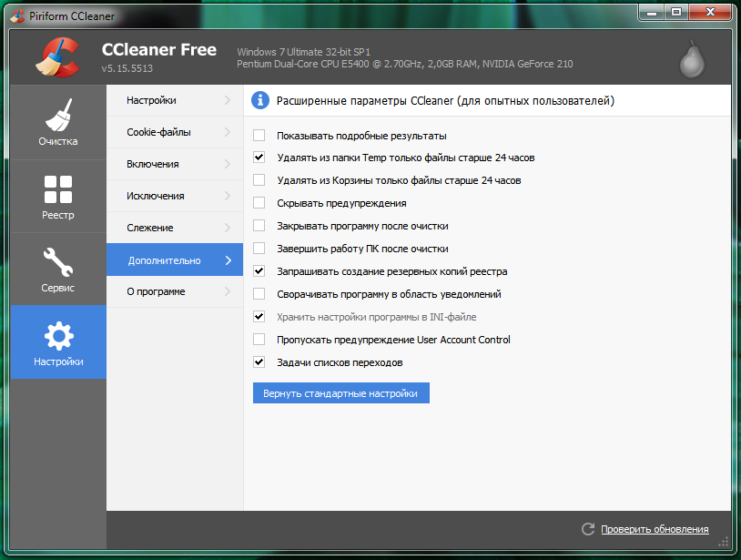Maximize the CCleaner window
This screenshot has height=560, width=741.
676,12
